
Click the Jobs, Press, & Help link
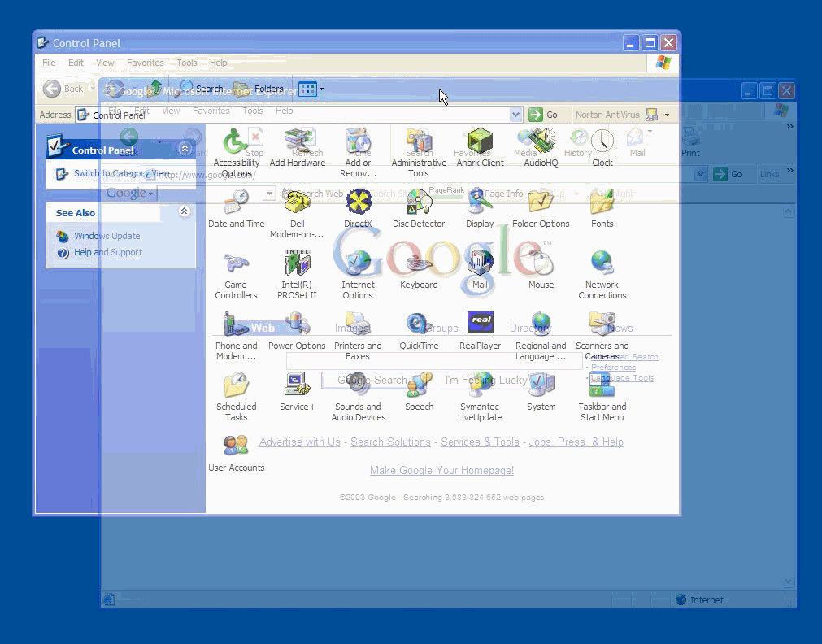pyautogui.click(x=576, y=442)
